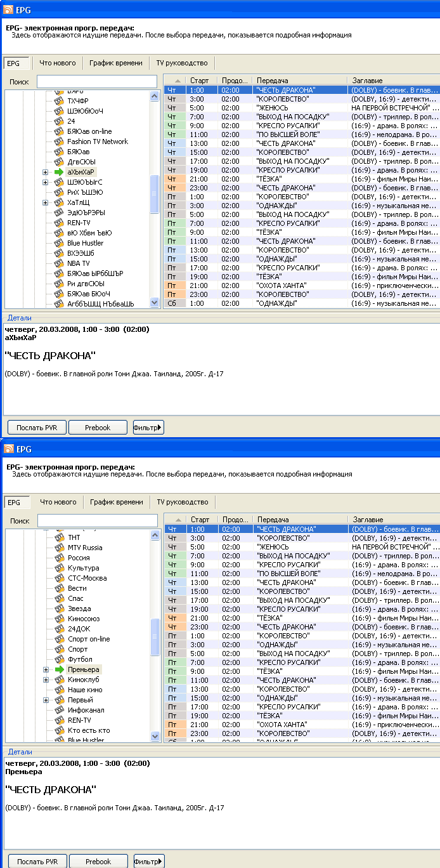Sort by Старт column in upper window
The height and width of the screenshot is (868, 440).
coord(201,81)
